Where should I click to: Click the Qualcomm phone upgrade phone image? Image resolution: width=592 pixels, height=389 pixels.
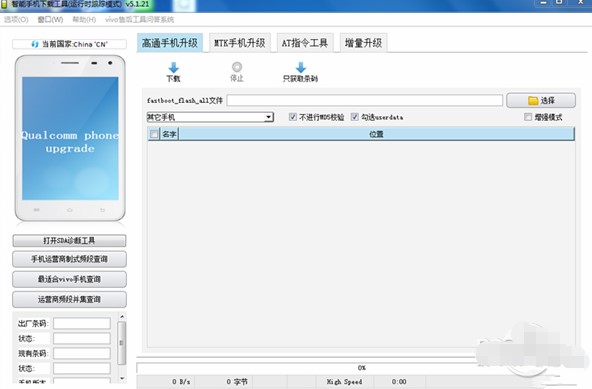70,138
